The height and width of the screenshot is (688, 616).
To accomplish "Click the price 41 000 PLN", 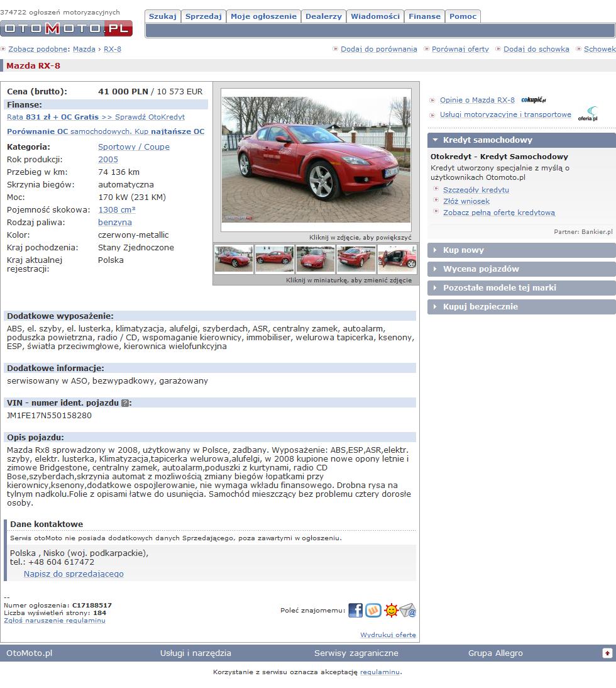I will click(x=123, y=92).
